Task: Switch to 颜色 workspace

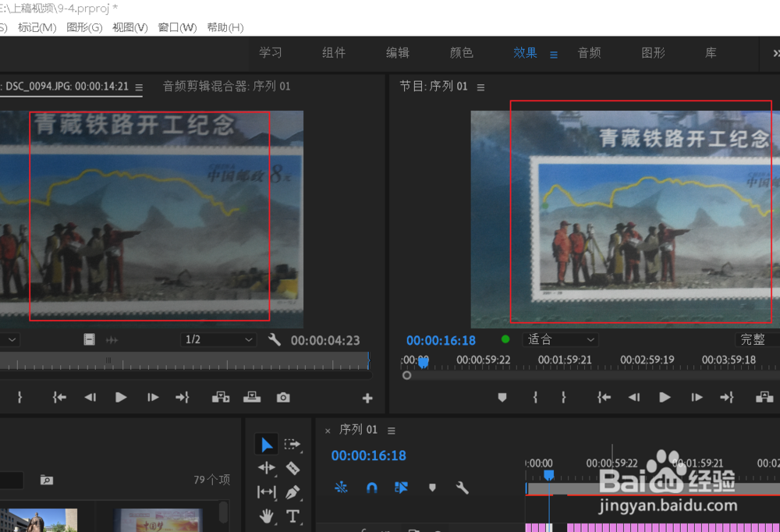Action: (x=461, y=53)
